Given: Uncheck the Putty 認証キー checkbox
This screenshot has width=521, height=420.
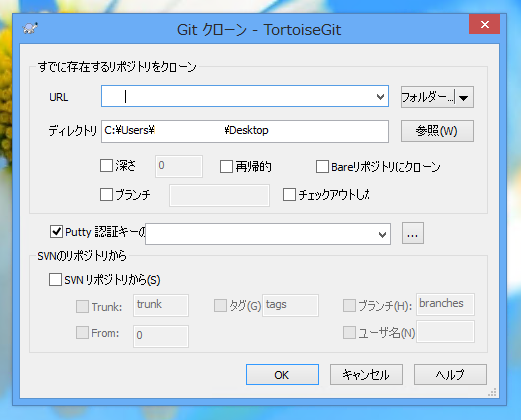Looking at the screenshot, I should point(56,231).
